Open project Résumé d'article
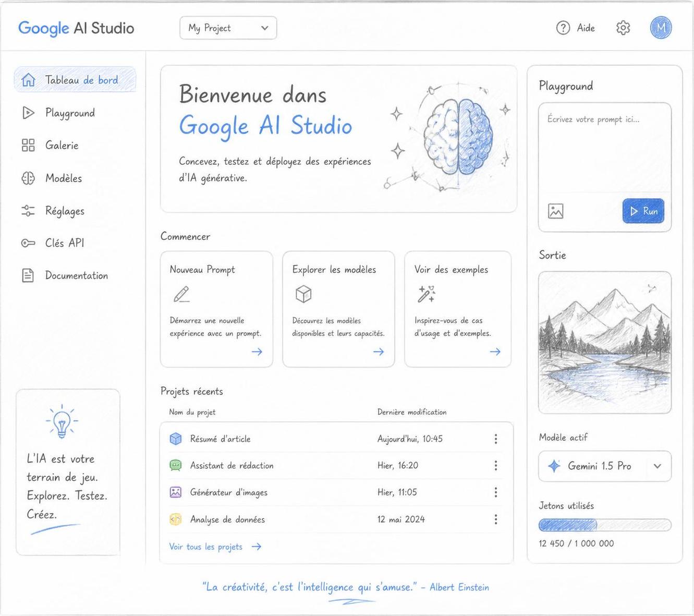The height and width of the screenshot is (616, 694). [x=220, y=439]
